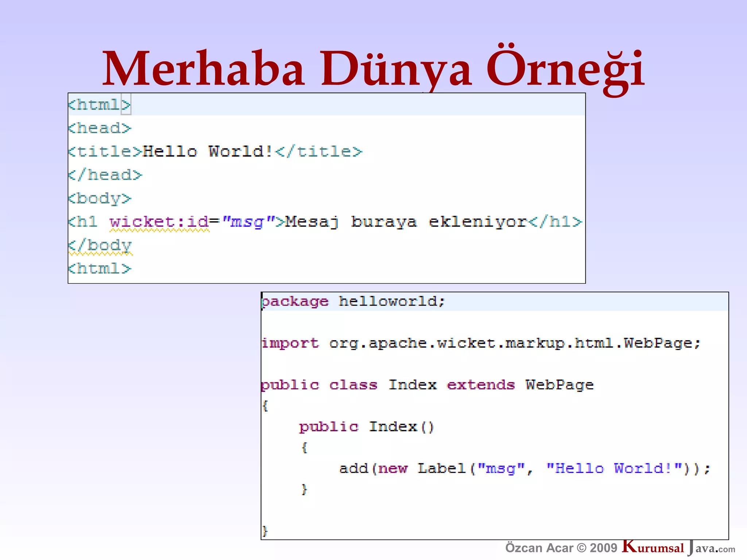
Task: Click the opening <html> tag line
Action: point(100,105)
